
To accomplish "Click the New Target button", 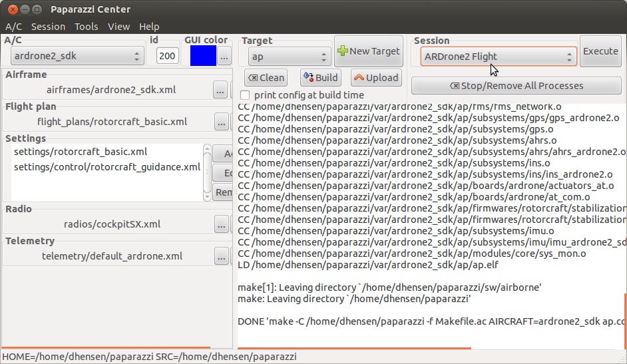I will (x=369, y=51).
